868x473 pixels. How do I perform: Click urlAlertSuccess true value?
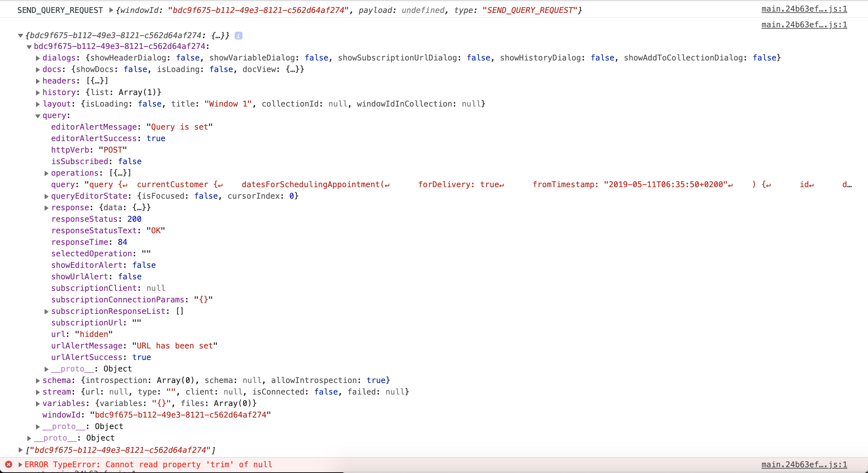(141, 357)
